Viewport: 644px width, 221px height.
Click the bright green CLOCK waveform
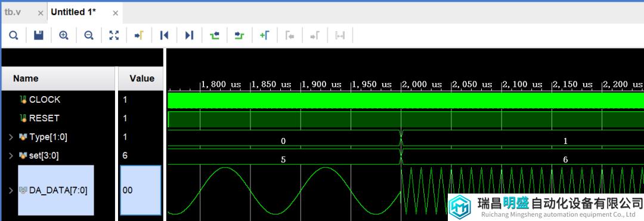coord(406,100)
